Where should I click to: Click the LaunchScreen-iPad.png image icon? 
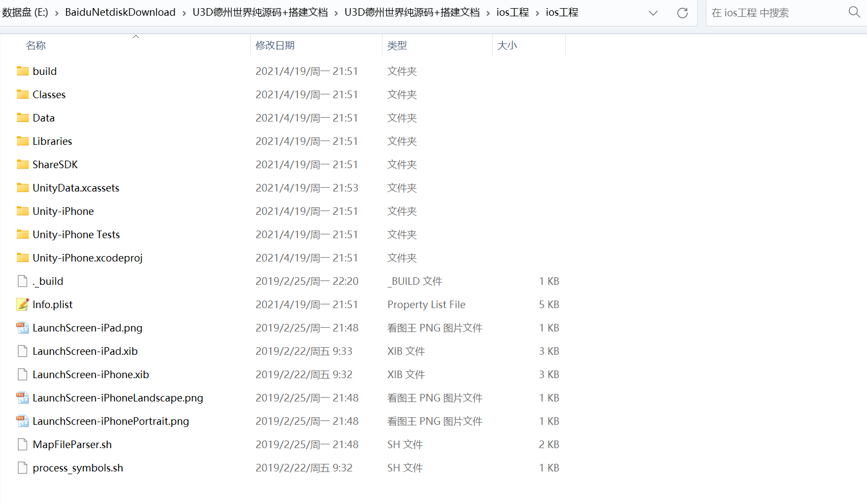[x=23, y=328]
